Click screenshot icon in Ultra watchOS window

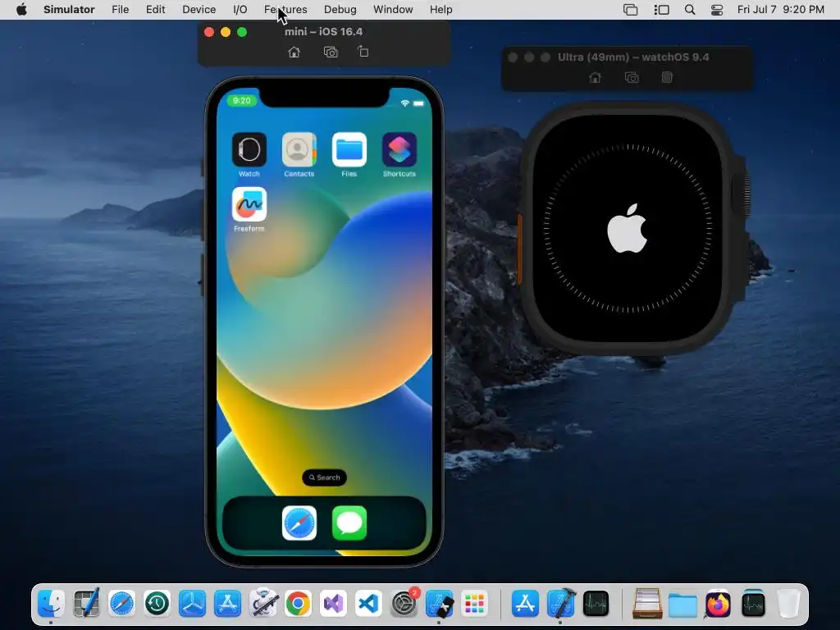[632, 78]
